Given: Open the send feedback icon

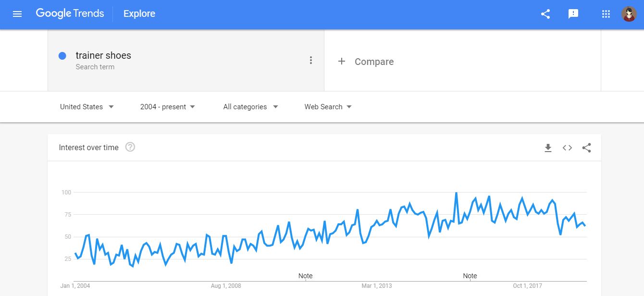Looking at the screenshot, I should pos(573,14).
